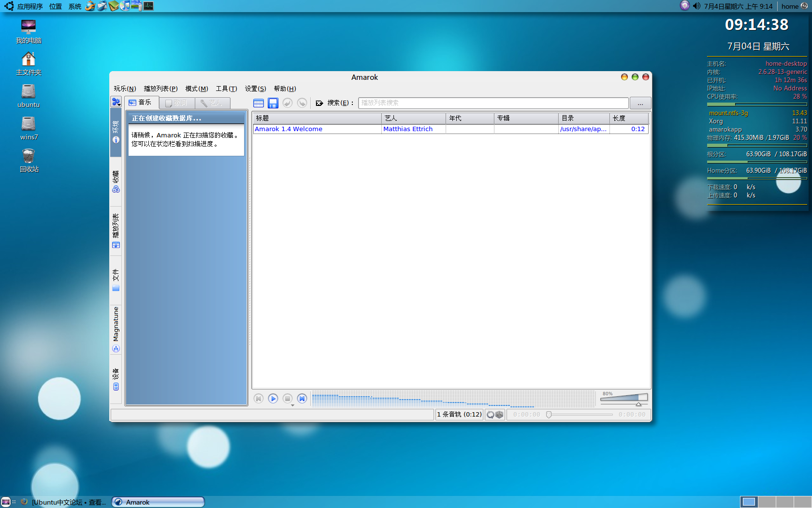The width and height of the screenshot is (812, 508).
Task: Click the books icon in top panel
Action: 114,6
